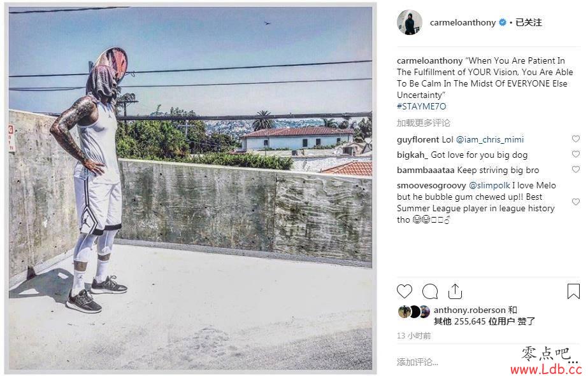Open anthony.roberson liker profile
This screenshot has height=376, width=588.
coord(470,310)
